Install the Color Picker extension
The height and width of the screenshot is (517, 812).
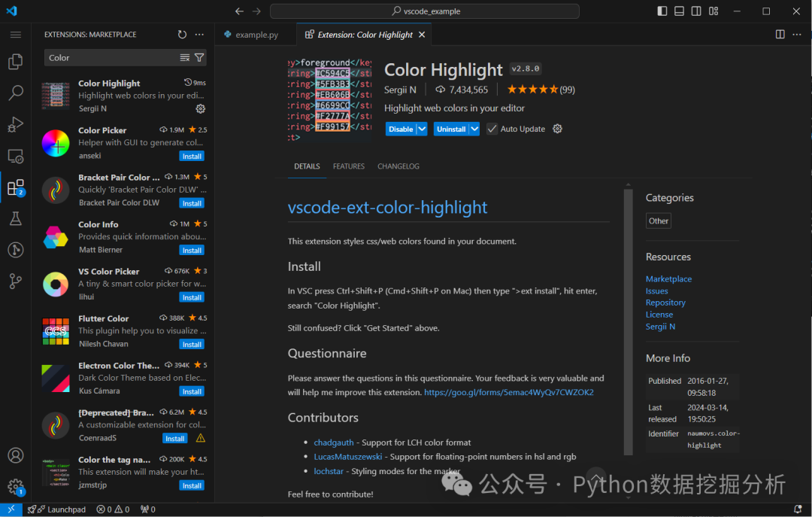[192, 156]
